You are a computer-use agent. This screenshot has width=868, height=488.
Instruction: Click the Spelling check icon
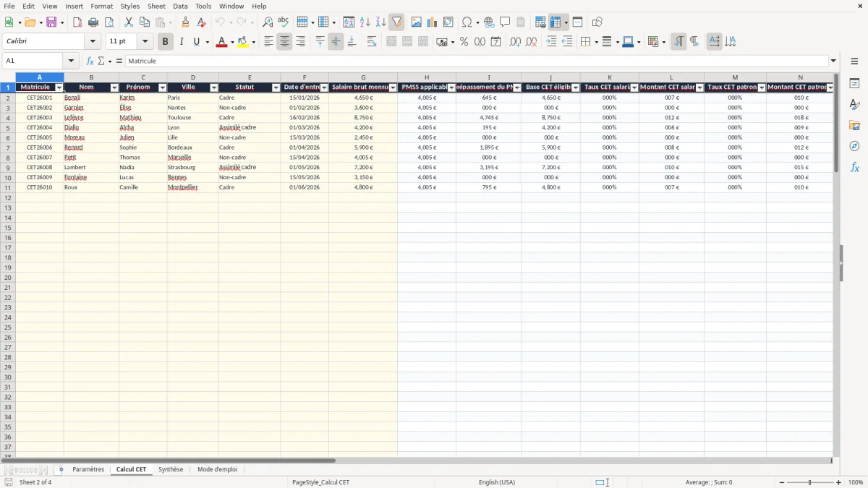[284, 22]
